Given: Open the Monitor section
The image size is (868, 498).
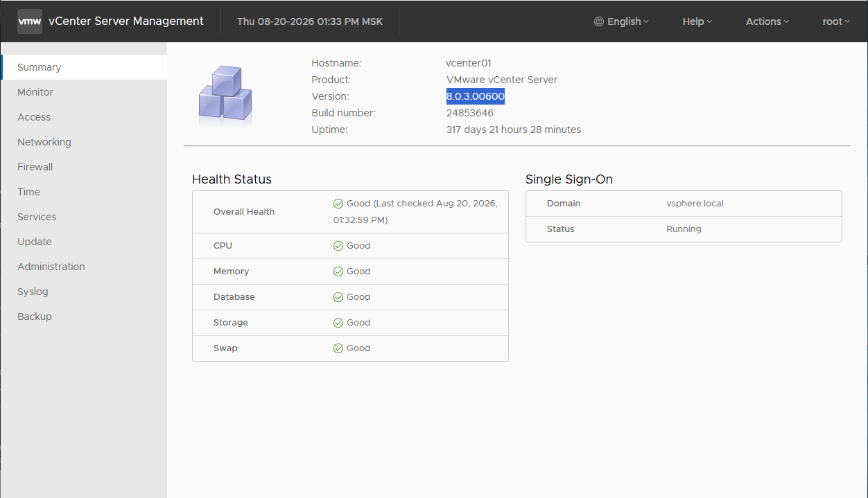Looking at the screenshot, I should pos(84,92).
